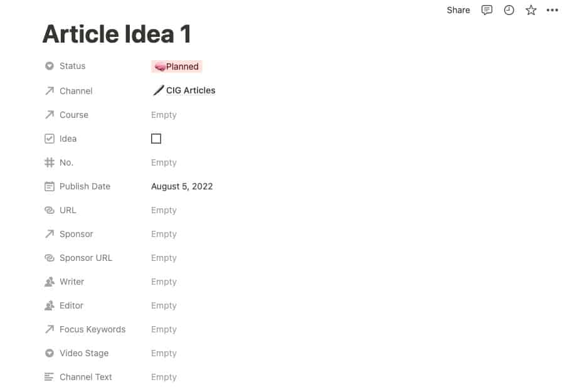Click the Status property icon
The height and width of the screenshot is (392, 563).
point(50,66)
